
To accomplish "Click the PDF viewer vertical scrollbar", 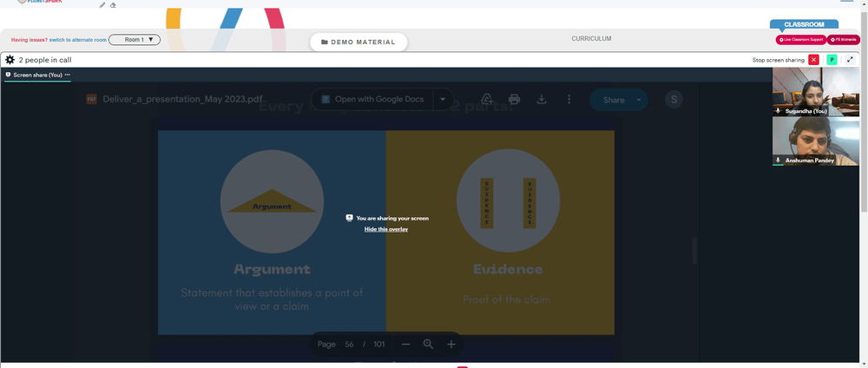I will [x=694, y=251].
